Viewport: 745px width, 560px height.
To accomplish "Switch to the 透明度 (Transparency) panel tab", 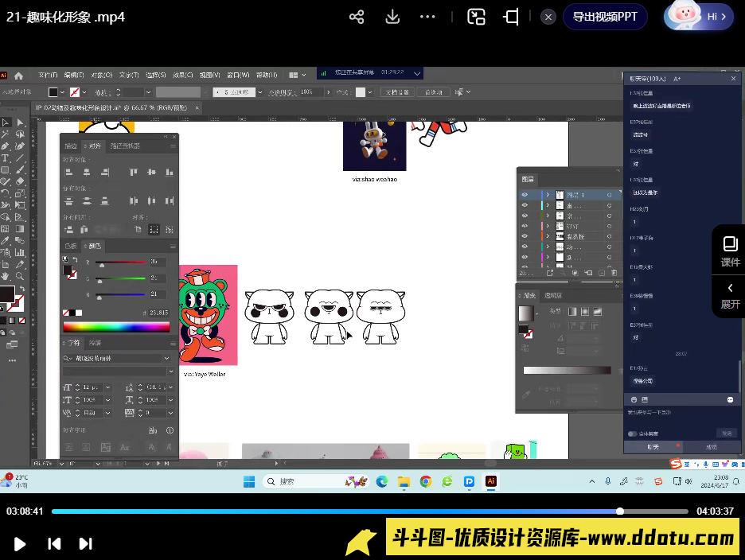I will pos(552,296).
